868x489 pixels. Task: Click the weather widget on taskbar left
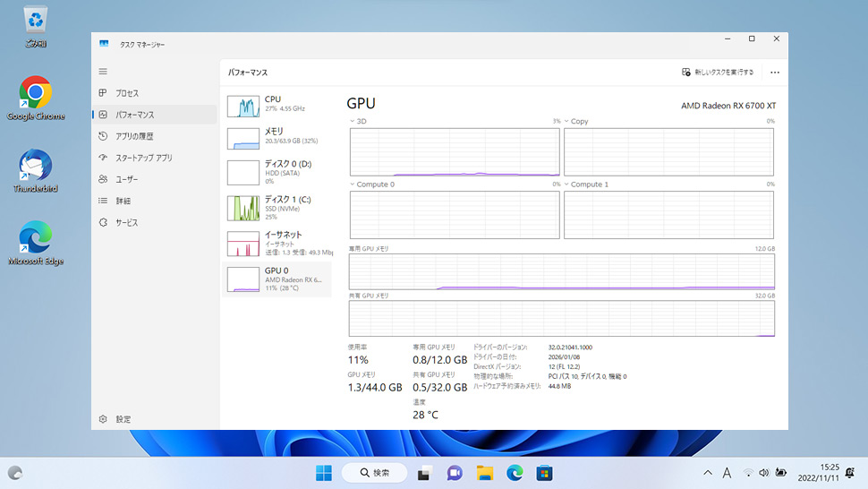(x=15, y=473)
